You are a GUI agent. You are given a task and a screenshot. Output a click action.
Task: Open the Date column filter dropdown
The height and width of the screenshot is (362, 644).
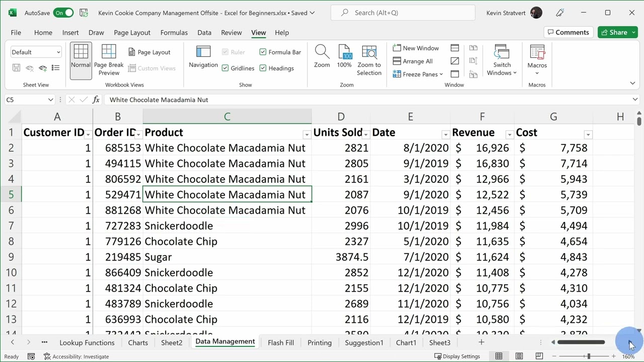point(445,135)
